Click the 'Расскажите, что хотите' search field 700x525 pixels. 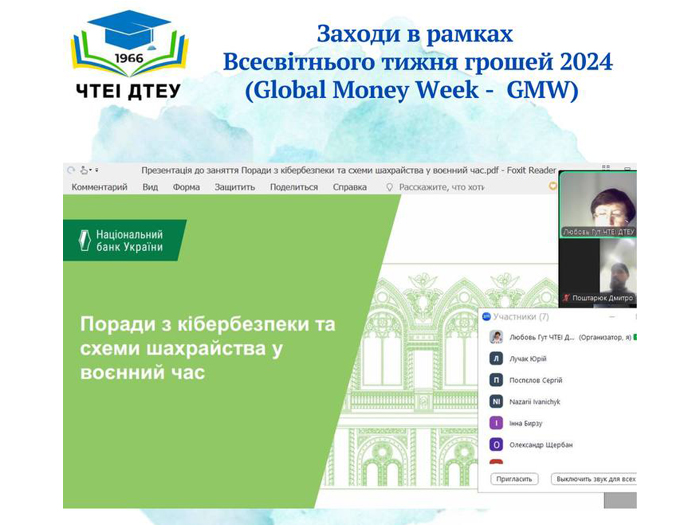coord(441,187)
